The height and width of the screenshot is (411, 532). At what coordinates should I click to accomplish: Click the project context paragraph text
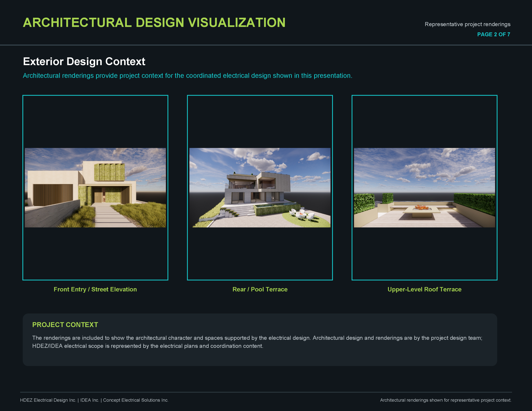click(257, 342)
